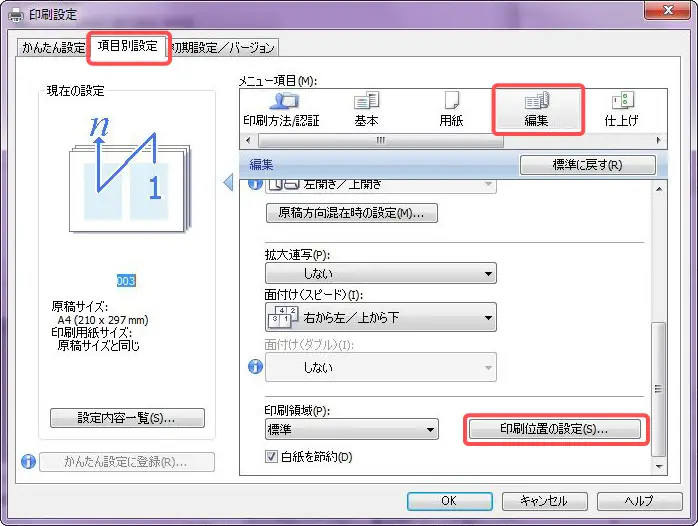Click right arrow of menu item scrollbar
Screen dimensions: 698x526
pos(659,141)
